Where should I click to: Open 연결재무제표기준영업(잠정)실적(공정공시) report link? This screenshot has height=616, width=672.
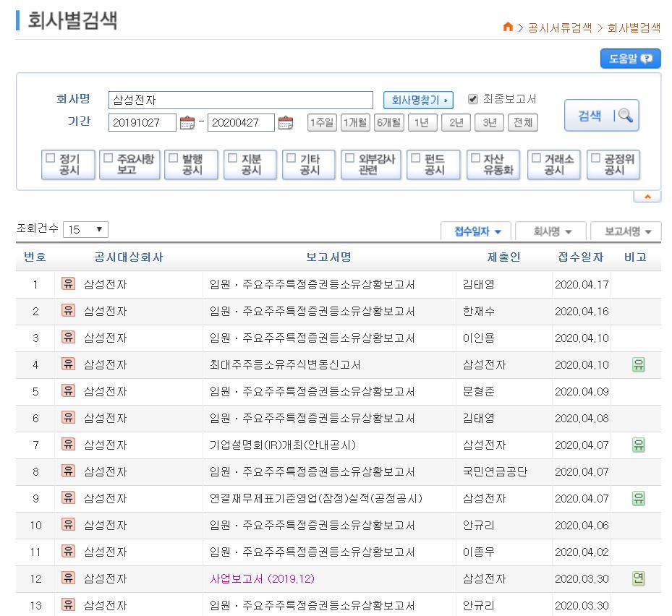point(316,498)
